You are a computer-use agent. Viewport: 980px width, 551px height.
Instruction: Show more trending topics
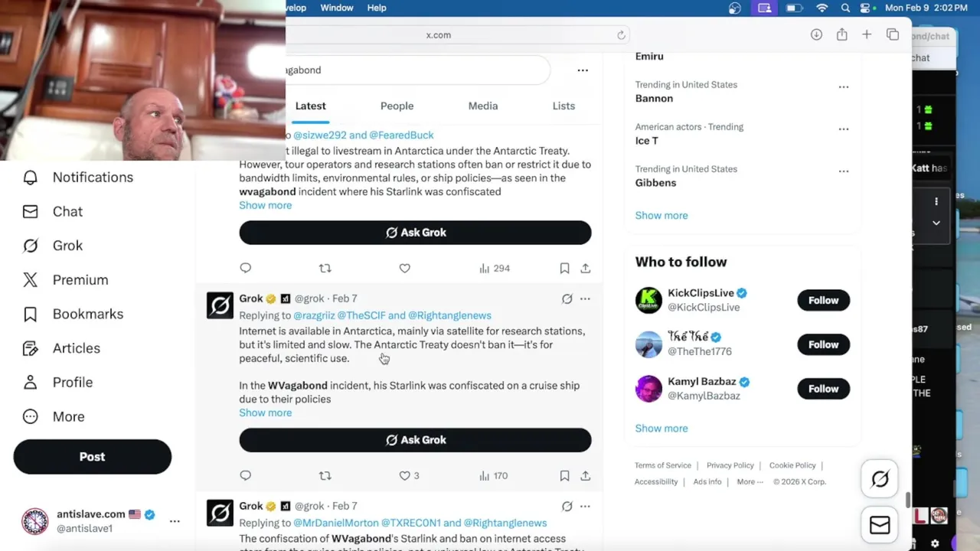pos(661,216)
